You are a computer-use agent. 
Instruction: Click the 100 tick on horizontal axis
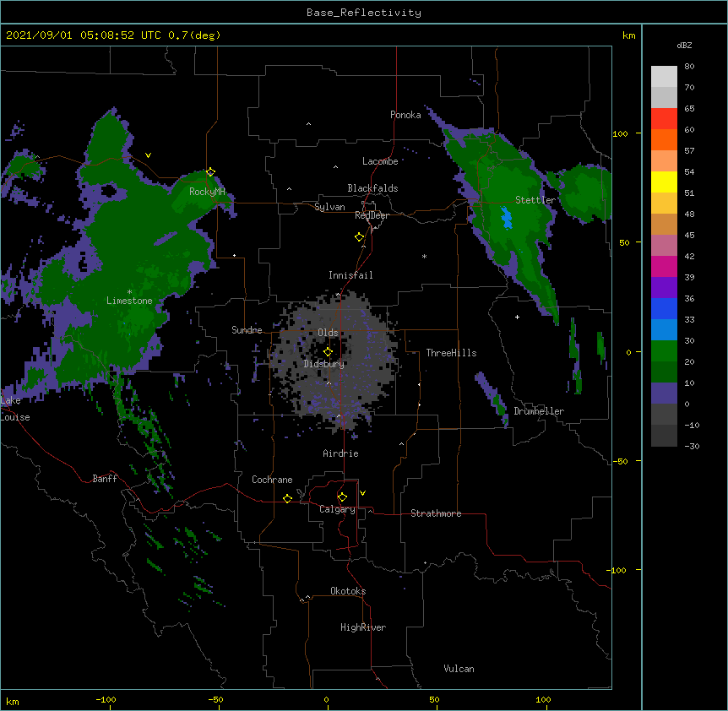click(x=543, y=700)
